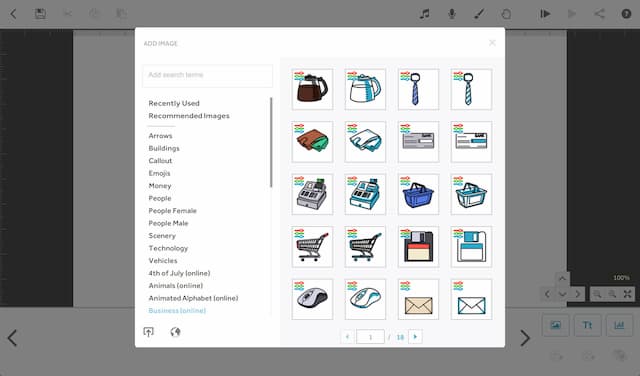Go to next page of images
The image size is (640, 376).
pos(415,337)
